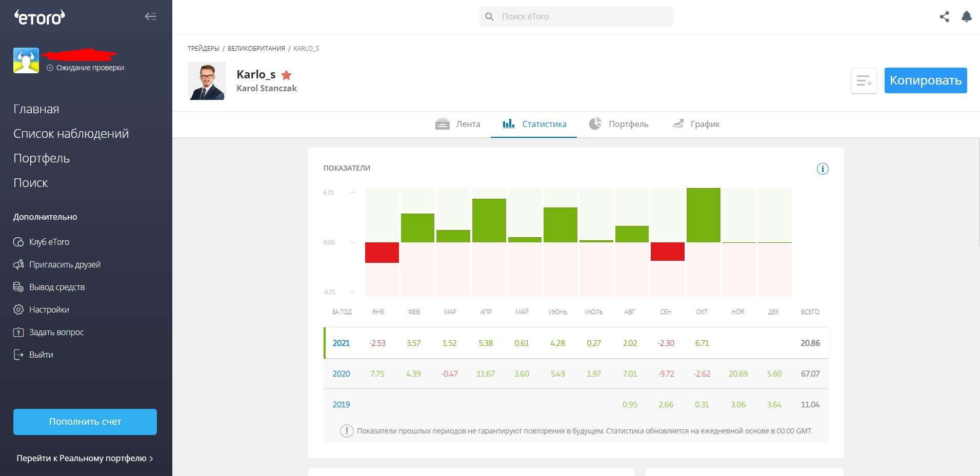The image size is (980, 476).
Task: Focus the eToro search field
Action: pyautogui.click(x=576, y=16)
